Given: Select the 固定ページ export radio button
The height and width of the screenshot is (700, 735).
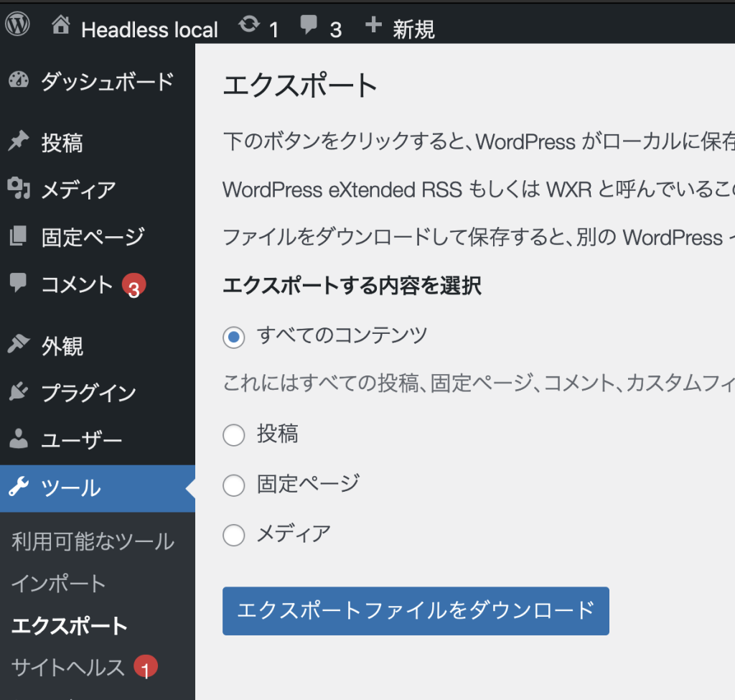Looking at the screenshot, I should tap(233, 485).
